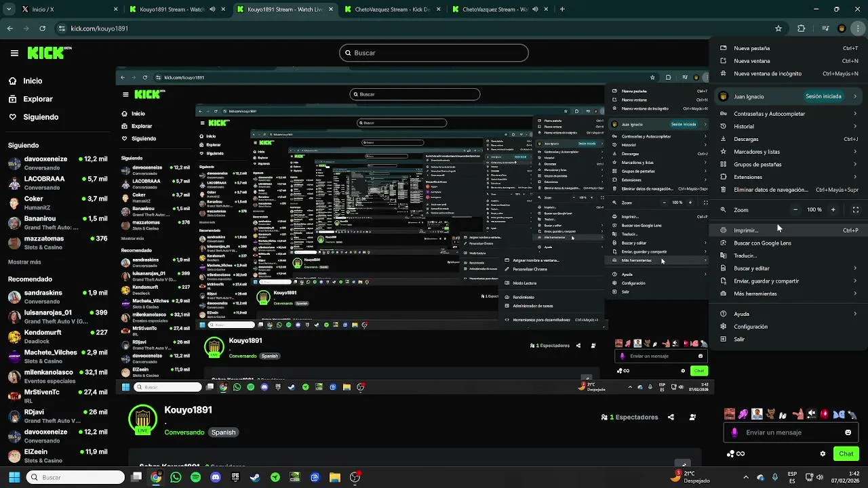Select Buscar con Google Lens
Image resolution: width=868 pixels, height=488 pixels.
789,243
